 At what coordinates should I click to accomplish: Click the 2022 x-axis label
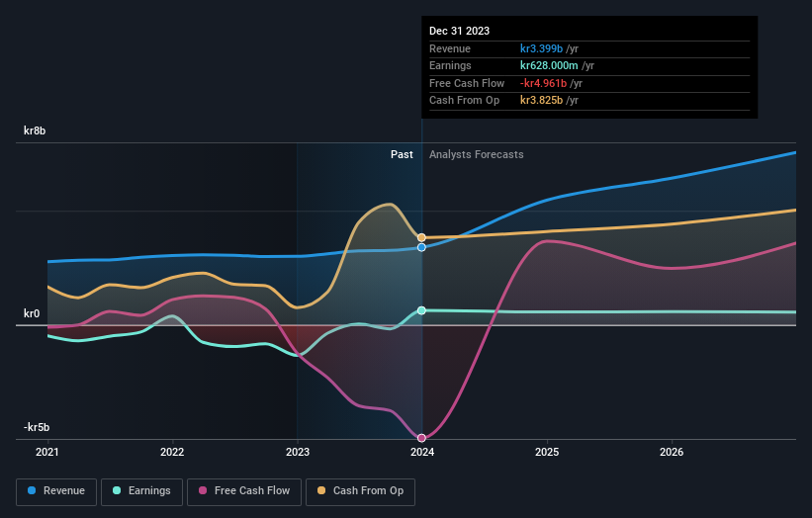pyautogui.click(x=172, y=452)
